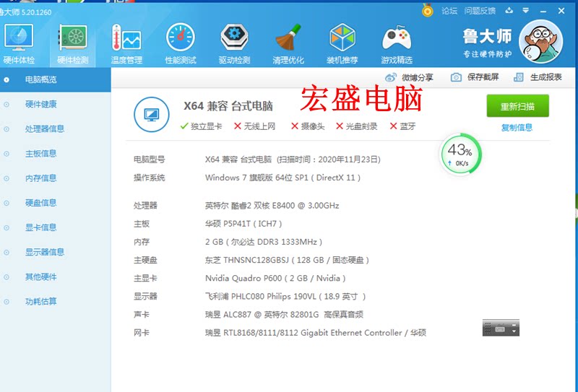
Task: Open 温度管理 temperature management
Action: coord(126,43)
